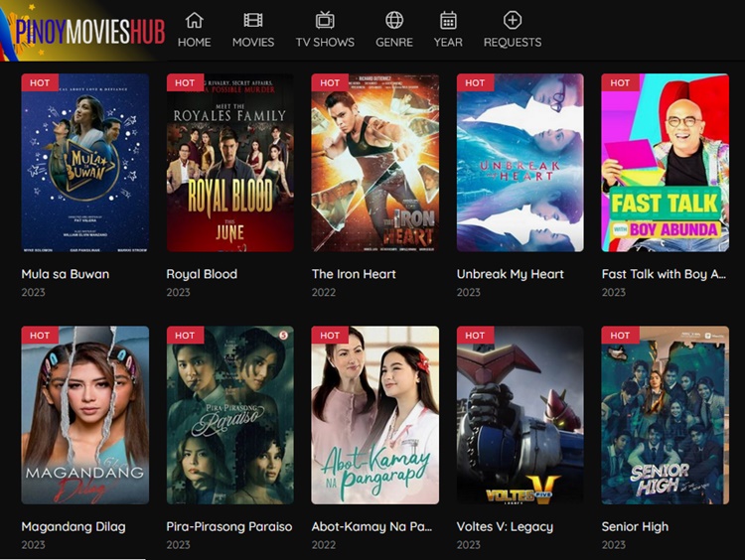Click the Genre globe icon

pyautogui.click(x=394, y=21)
